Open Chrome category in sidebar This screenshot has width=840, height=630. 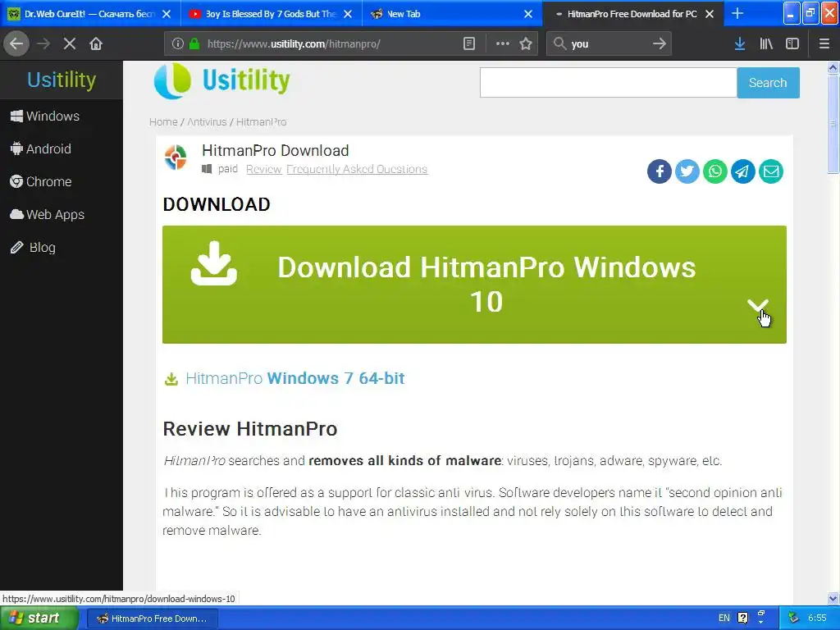coord(41,181)
